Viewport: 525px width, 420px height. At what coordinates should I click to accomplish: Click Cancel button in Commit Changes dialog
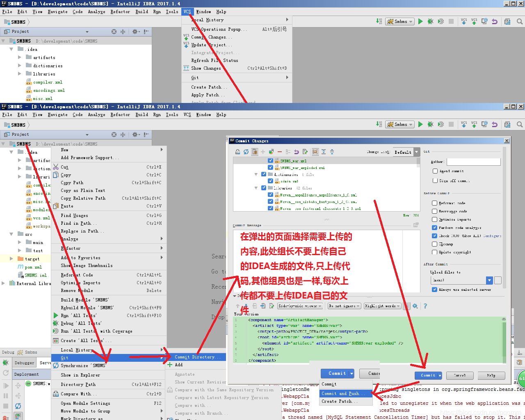460,375
